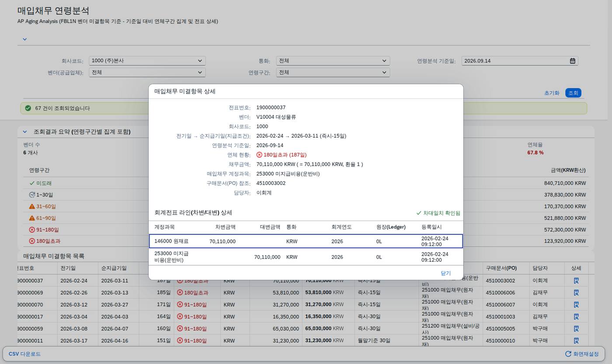Click list cell 2026-03-13 due date
The height and width of the screenshot is (364, 612).
[x=115, y=293]
